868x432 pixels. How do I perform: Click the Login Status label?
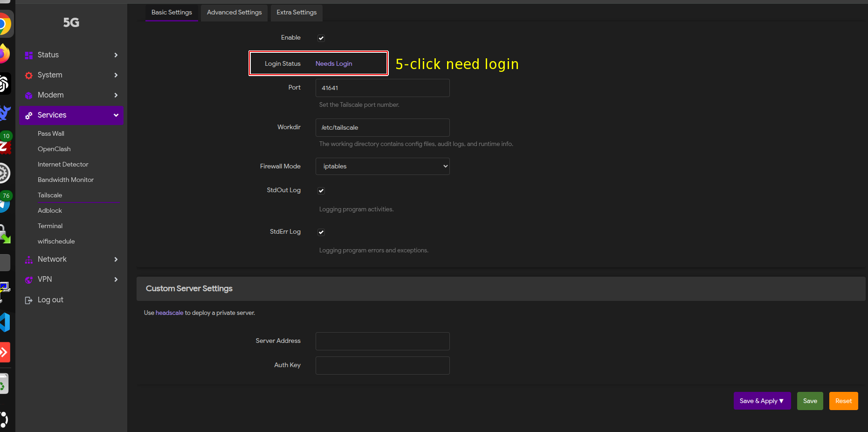pyautogui.click(x=282, y=64)
